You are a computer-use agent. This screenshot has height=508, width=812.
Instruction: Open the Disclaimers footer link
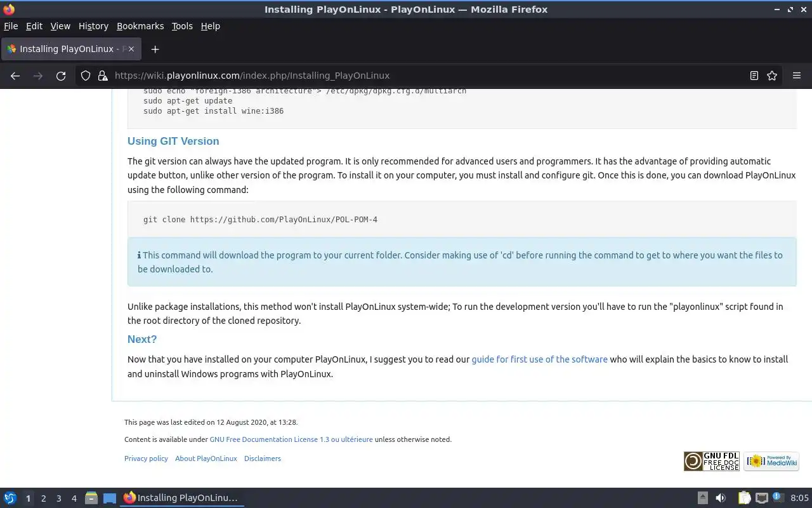click(x=263, y=458)
